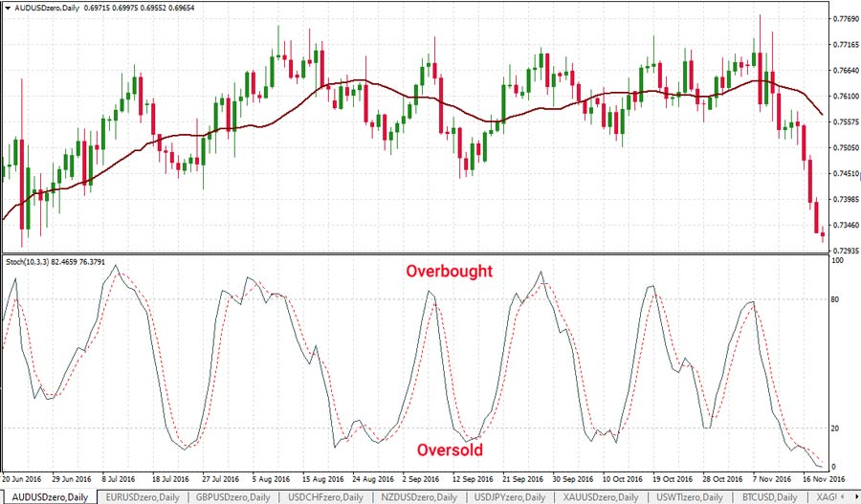
Task: Click the active AUDUSDzero,Daily tab
Action: point(49,496)
